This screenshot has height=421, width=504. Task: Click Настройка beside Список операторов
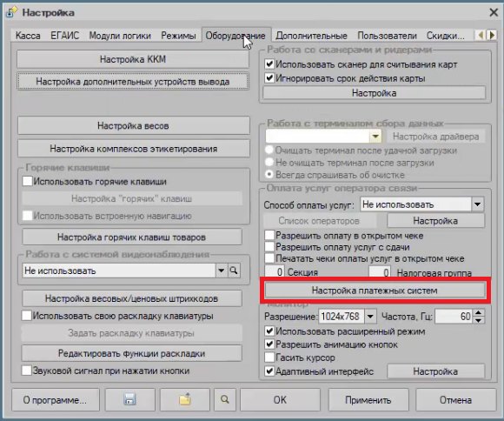pos(436,221)
